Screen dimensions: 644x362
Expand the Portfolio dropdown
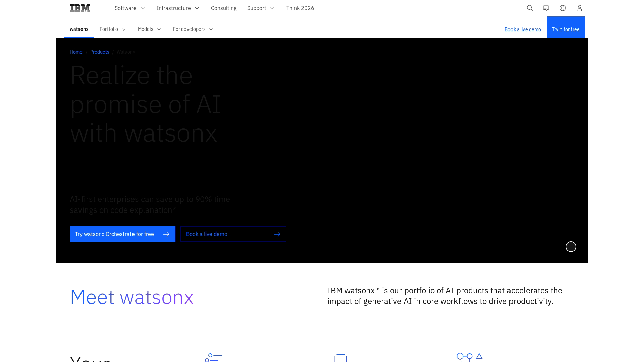click(x=112, y=29)
